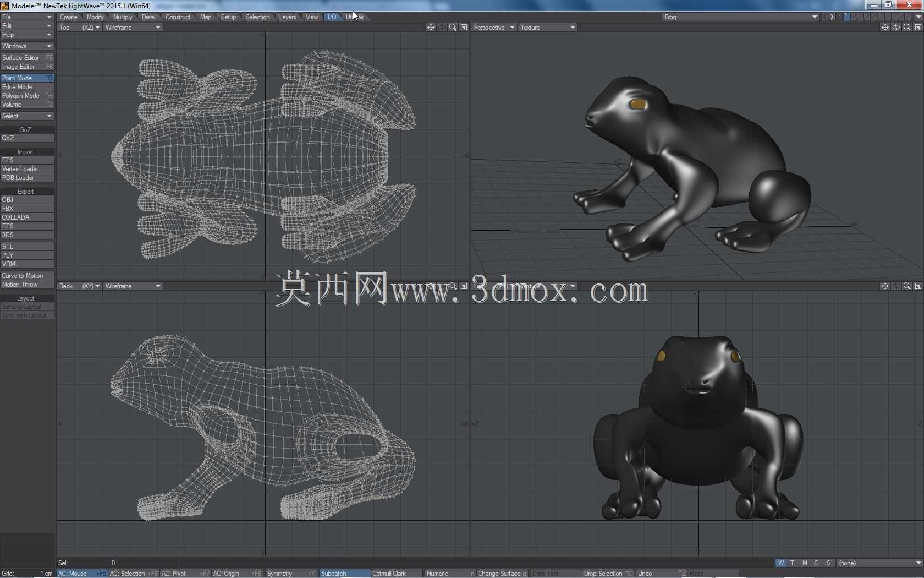Enable Edge Mode selection

coord(27,87)
